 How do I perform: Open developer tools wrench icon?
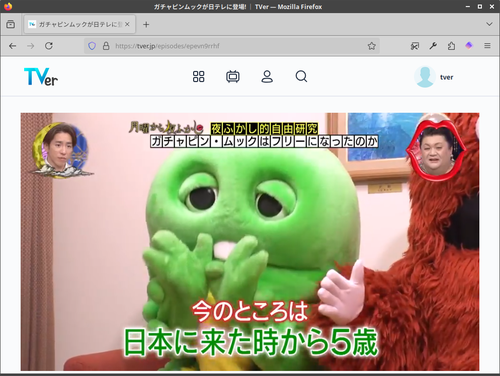[433, 46]
